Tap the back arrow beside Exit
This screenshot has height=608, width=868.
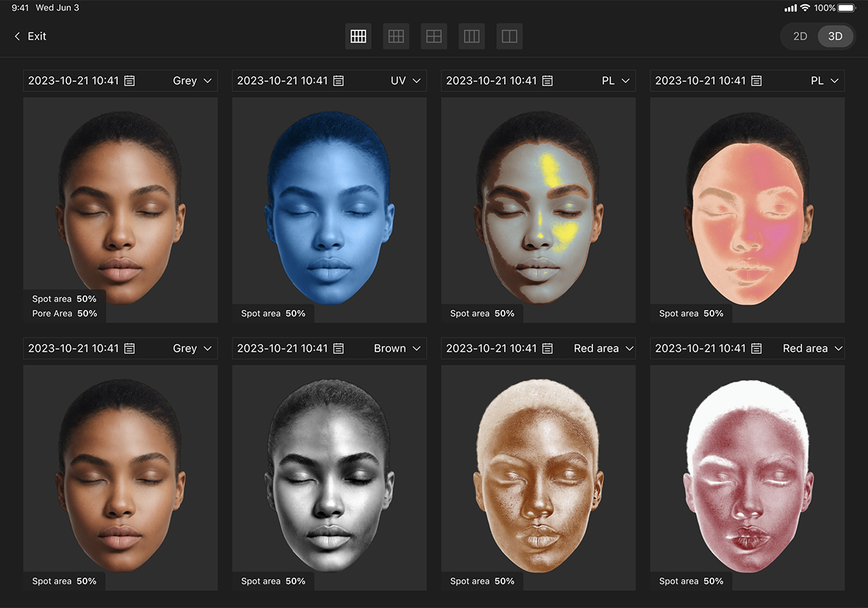coord(17,36)
